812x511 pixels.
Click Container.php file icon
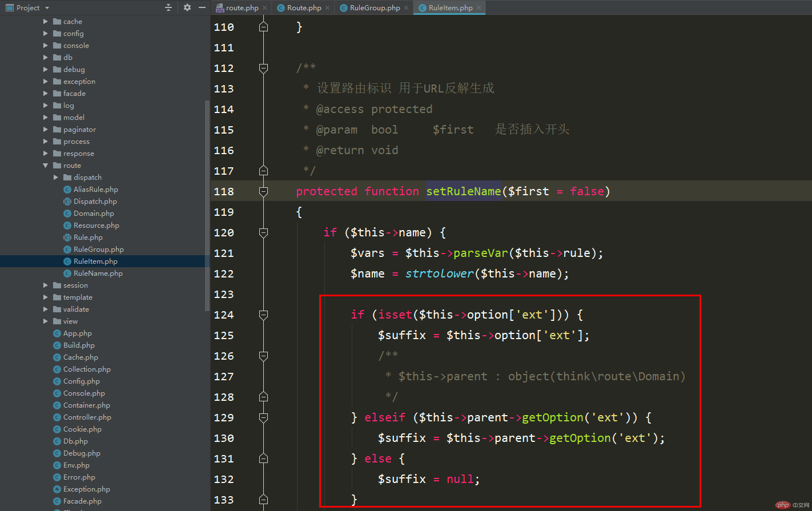tap(57, 405)
